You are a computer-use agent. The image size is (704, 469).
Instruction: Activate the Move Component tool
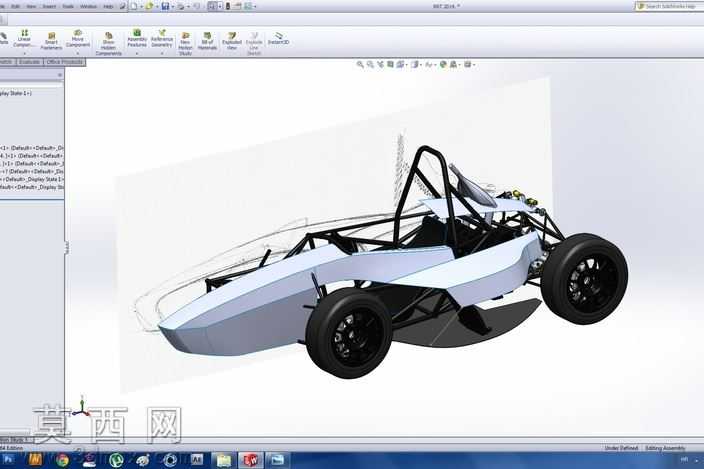78,39
